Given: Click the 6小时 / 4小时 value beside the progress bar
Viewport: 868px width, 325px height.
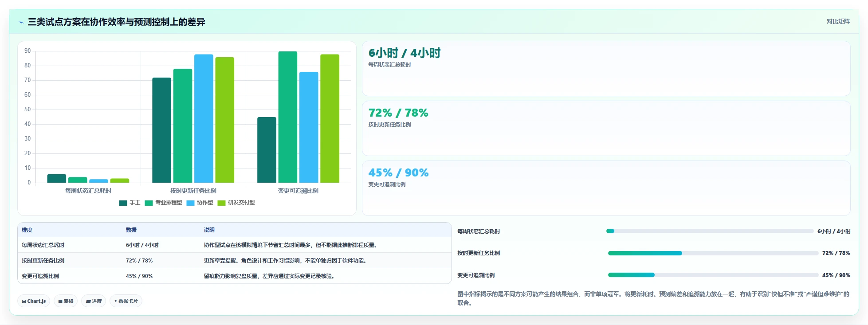Looking at the screenshot, I should point(834,231).
